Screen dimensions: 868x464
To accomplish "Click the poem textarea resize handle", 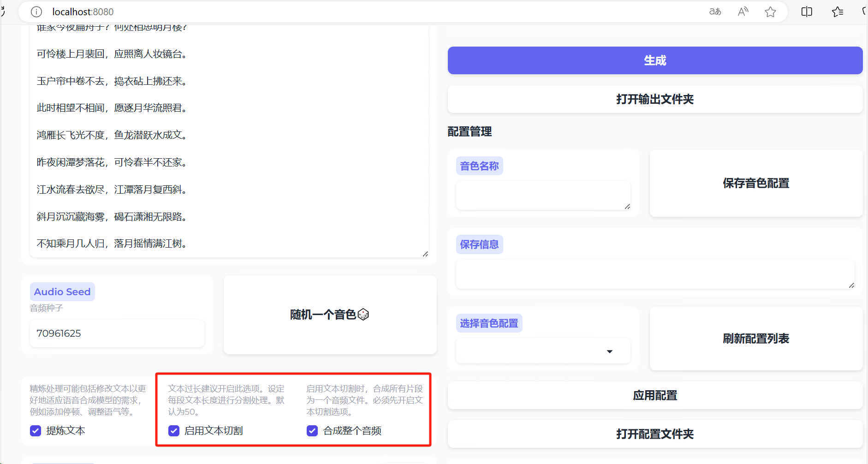I will (x=425, y=254).
